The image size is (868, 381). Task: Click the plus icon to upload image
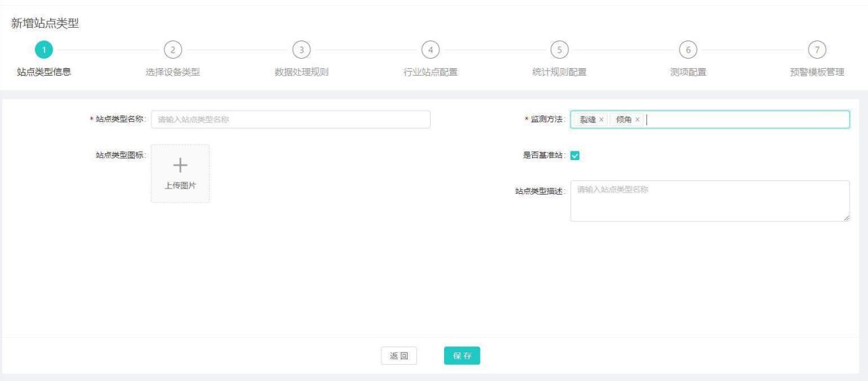tap(180, 166)
